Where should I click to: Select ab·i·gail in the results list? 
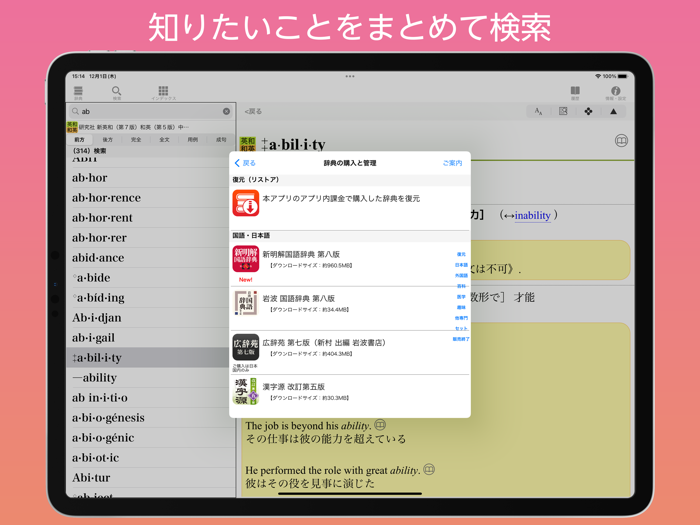pos(151,338)
